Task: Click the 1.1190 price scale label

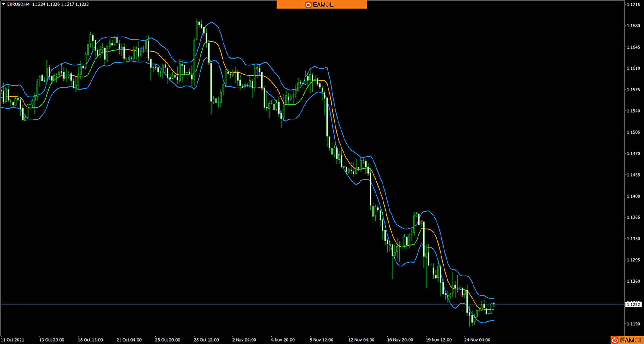Action: [633, 324]
